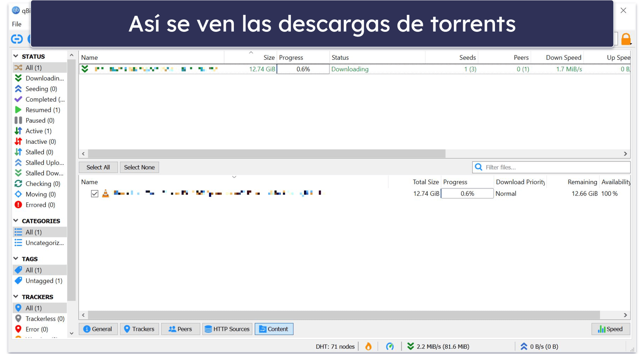The height and width of the screenshot is (354, 644).
Task: Open the File menu
Action: (x=16, y=24)
